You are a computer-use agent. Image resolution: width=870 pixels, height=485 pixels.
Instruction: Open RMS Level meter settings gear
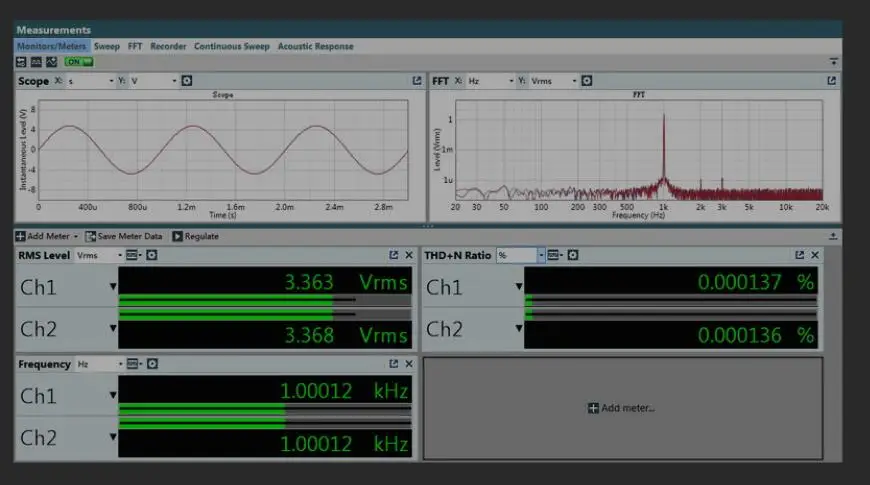pyautogui.click(x=151, y=255)
